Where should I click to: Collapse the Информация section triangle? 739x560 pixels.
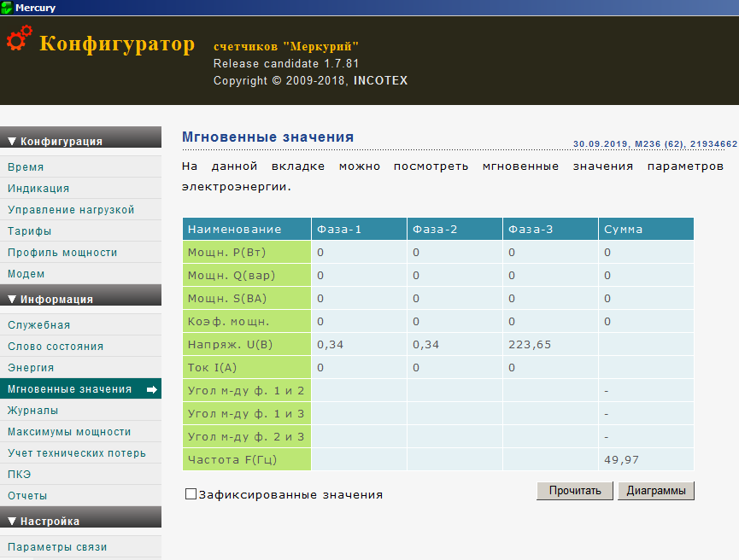(x=12, y=299)
